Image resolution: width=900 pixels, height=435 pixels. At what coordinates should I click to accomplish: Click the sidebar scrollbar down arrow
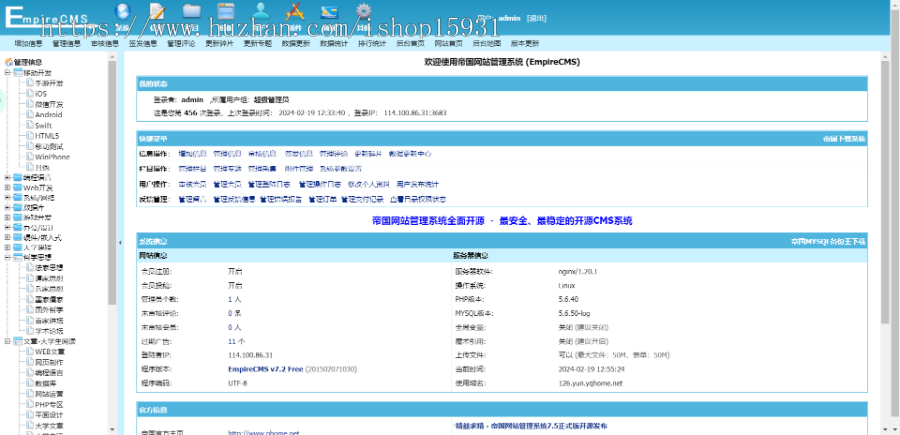[x=112, y=429]
